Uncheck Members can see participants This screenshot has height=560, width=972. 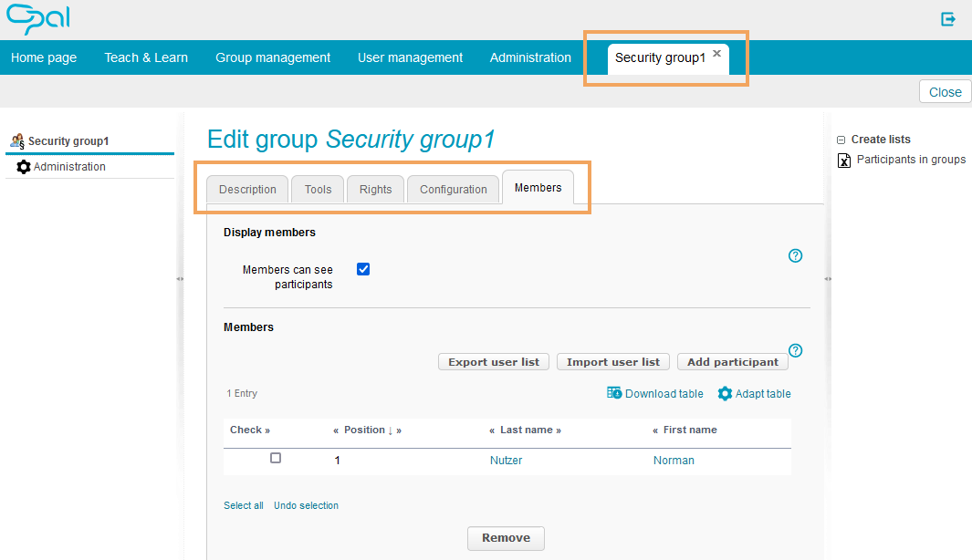click(363, 269)
